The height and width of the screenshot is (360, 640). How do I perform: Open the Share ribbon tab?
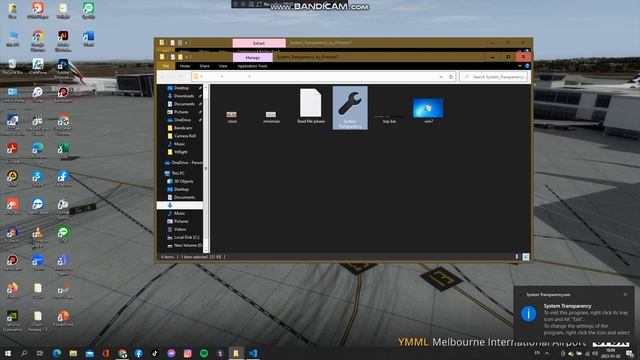click(x=204, y=66)
